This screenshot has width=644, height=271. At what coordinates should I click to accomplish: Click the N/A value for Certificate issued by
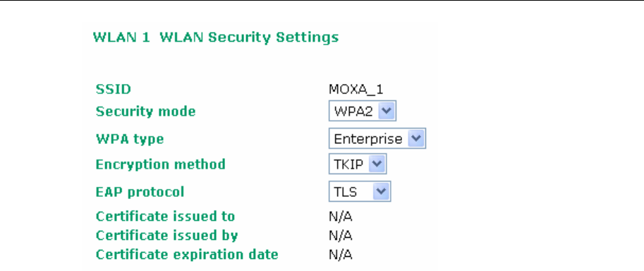[x=341, y=236]
